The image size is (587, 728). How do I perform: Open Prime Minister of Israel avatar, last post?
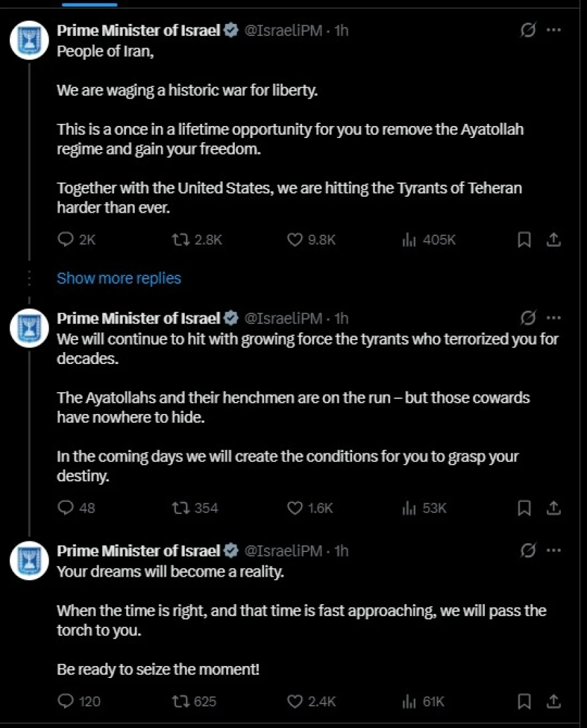coord(29,560)
